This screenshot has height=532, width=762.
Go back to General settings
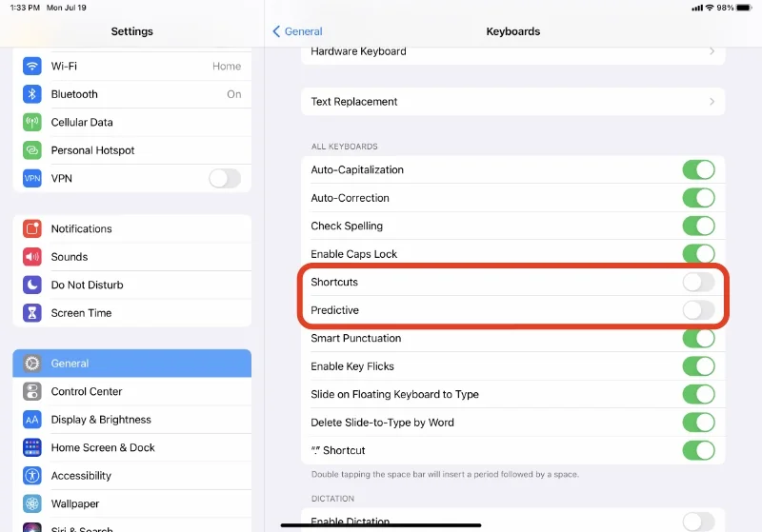pos(298,31)
